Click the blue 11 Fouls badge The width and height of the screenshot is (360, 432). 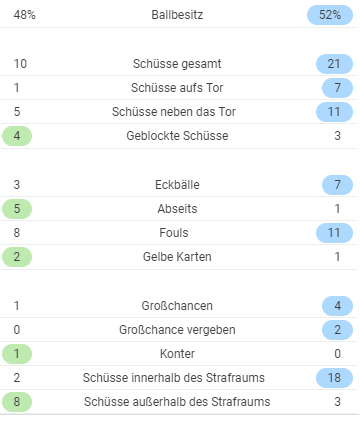tap(334, 233)
